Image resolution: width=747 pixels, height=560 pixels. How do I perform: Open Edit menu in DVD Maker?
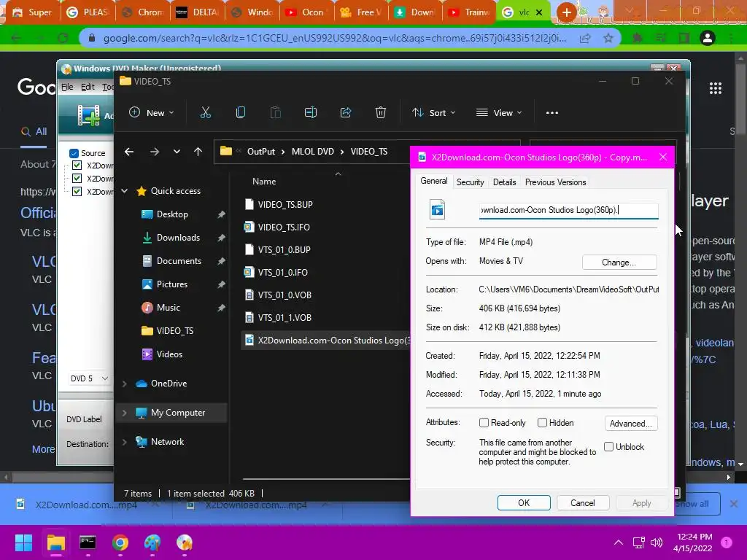pyautogui.click(x=88, y=87)
